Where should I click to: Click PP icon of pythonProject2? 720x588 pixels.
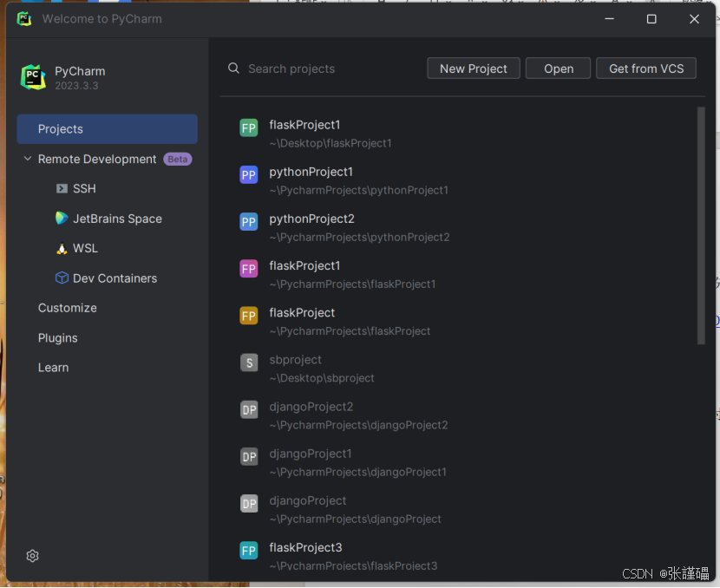click(249, 222)
